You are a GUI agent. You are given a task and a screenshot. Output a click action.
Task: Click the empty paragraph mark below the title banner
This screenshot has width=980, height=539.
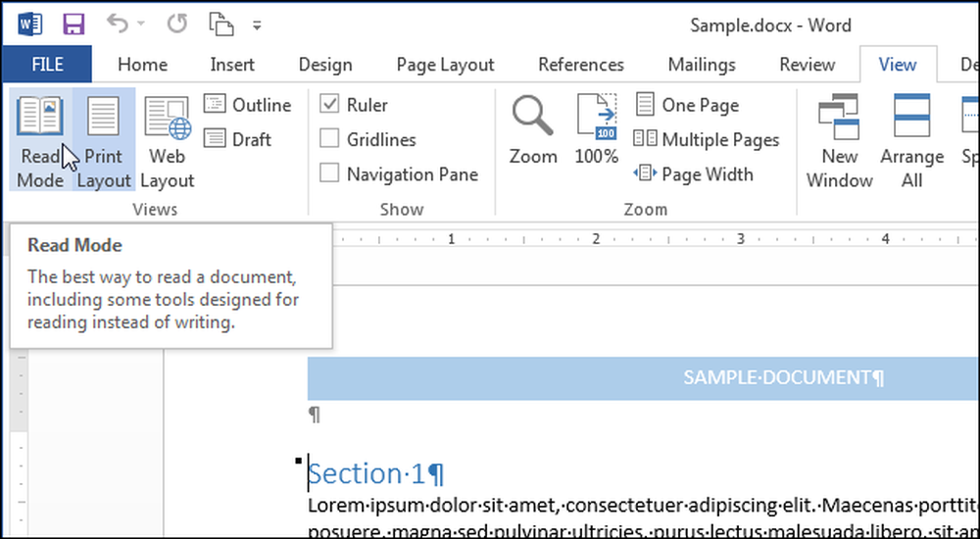click(x=315, y=416)
